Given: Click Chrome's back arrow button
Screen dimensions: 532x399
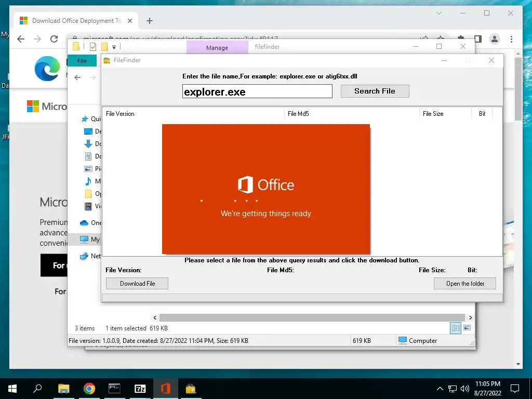Looking at the screenshot, I should pyautogui.click(x=21, y=39).
